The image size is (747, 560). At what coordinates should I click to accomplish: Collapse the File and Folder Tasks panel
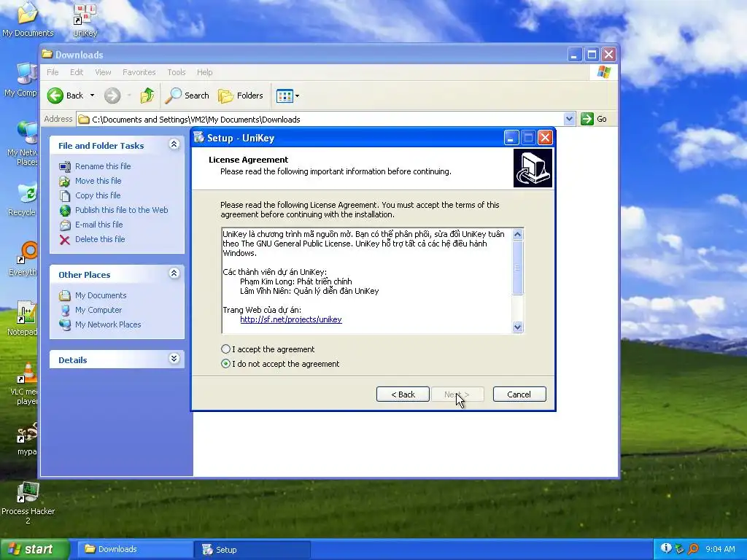click(x=174, y=144)
